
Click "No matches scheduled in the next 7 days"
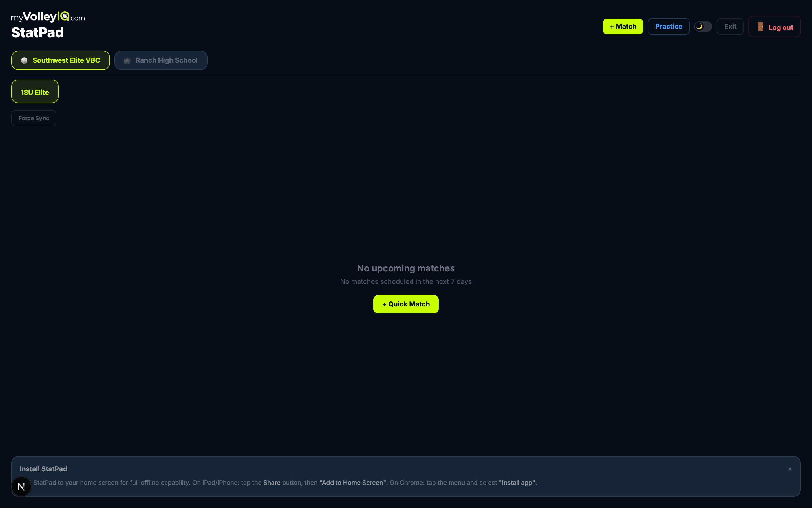406,282
